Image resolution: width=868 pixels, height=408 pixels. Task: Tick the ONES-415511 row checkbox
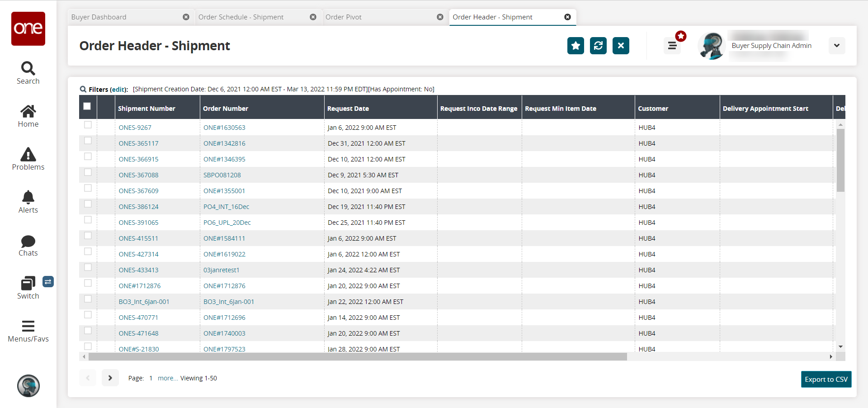tap(88, 236)
